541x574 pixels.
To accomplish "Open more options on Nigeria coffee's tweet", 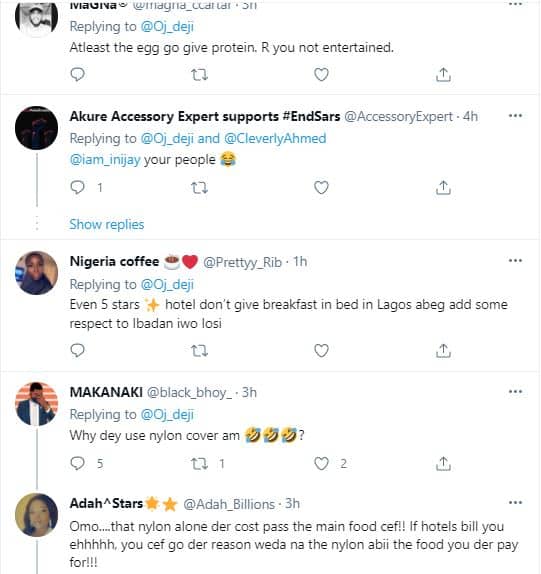I will pos(515,261).
